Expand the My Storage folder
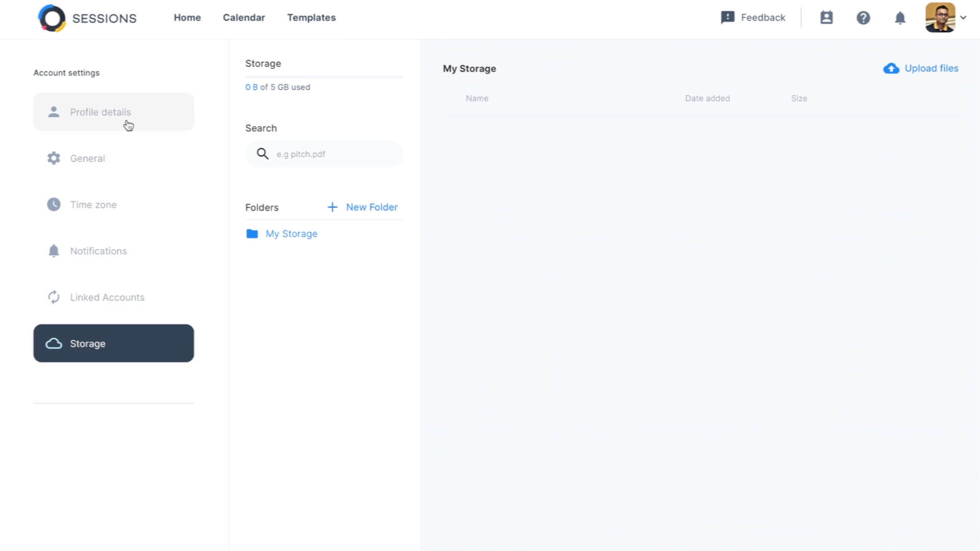Image resolution: width=980 pixels, height=551 pixels. [291, 234]
